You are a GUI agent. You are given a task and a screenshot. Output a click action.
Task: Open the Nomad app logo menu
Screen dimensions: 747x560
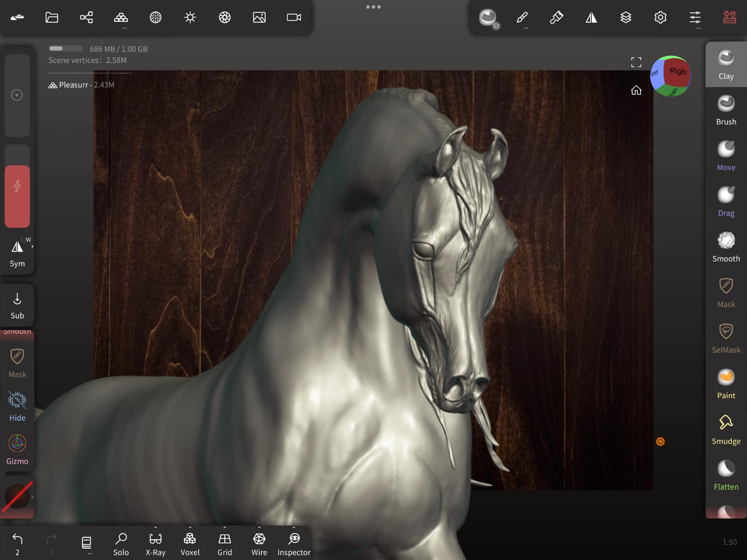[x=17, y=18]
